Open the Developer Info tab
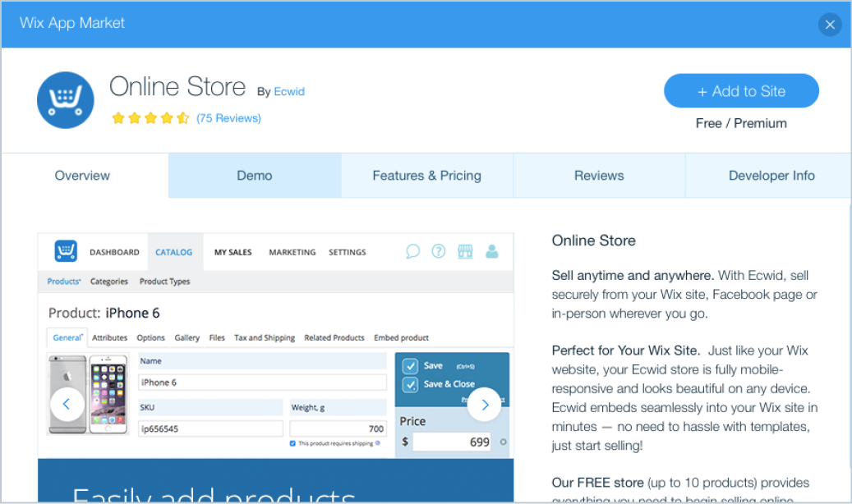 tap(771, 176)
